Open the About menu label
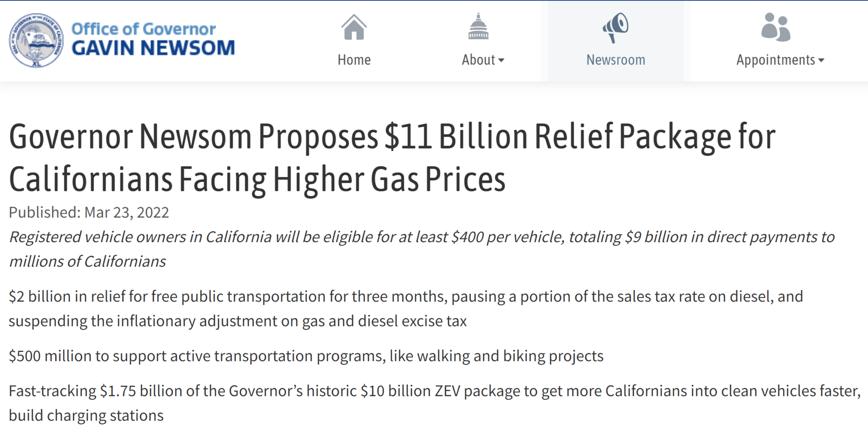This screenshot has height=430, width=868. (x=479, y=60)
